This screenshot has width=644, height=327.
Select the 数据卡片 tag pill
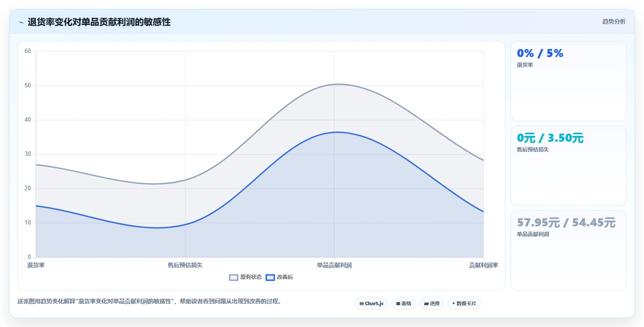(464, 303)
